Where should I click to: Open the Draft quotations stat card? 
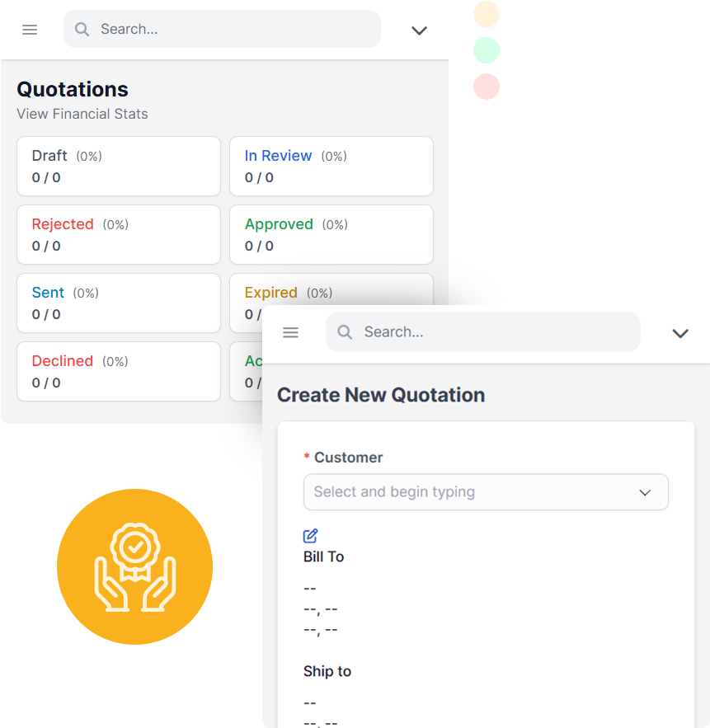click(119, 167)
